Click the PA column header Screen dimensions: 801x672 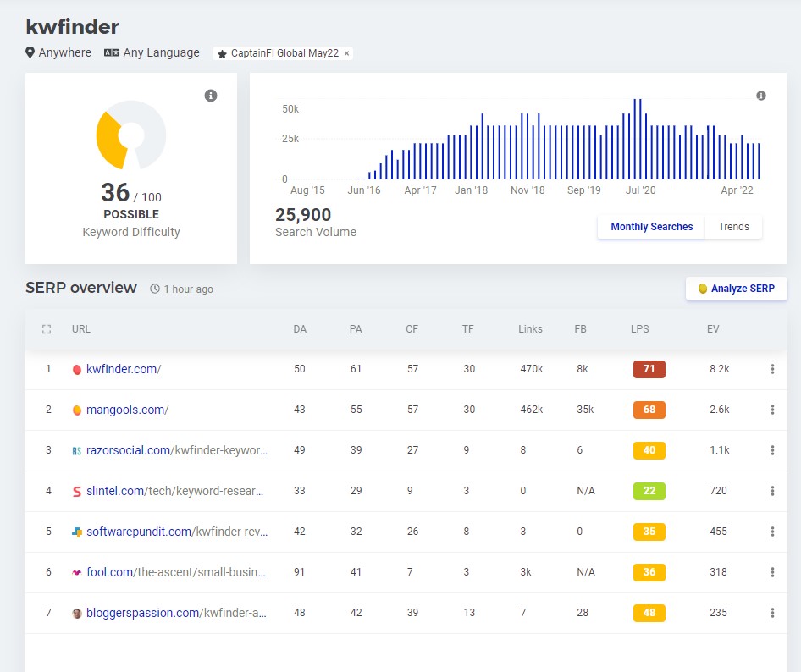[356, 329]
